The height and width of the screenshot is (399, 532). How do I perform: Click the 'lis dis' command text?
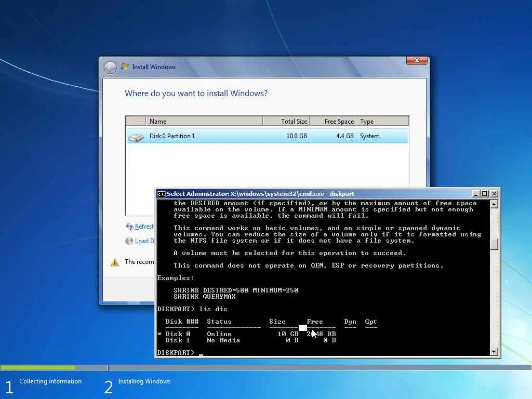[213, 309]
